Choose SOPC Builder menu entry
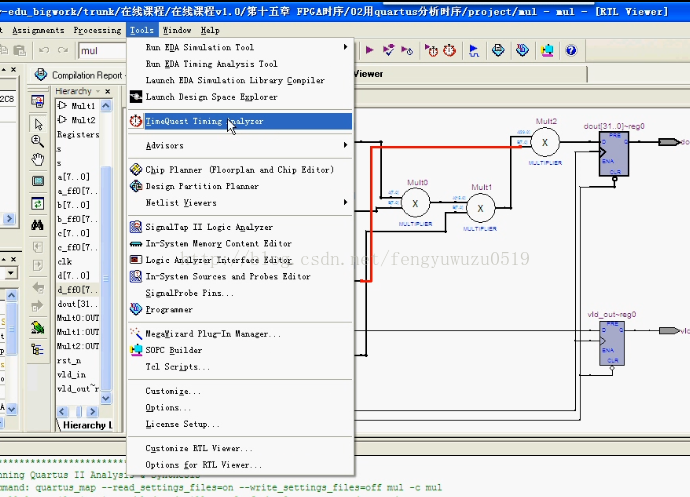This screenshot has height=497, width=690. (240, 350)
